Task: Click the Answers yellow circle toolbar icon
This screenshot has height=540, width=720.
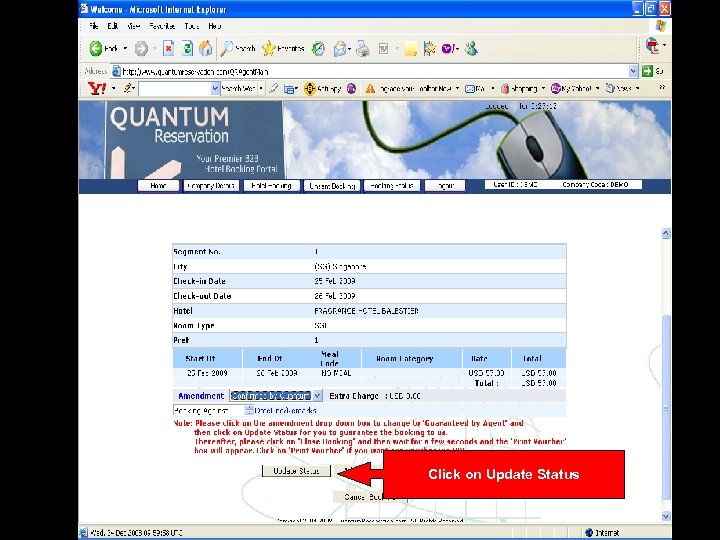Action: [310, 89]
